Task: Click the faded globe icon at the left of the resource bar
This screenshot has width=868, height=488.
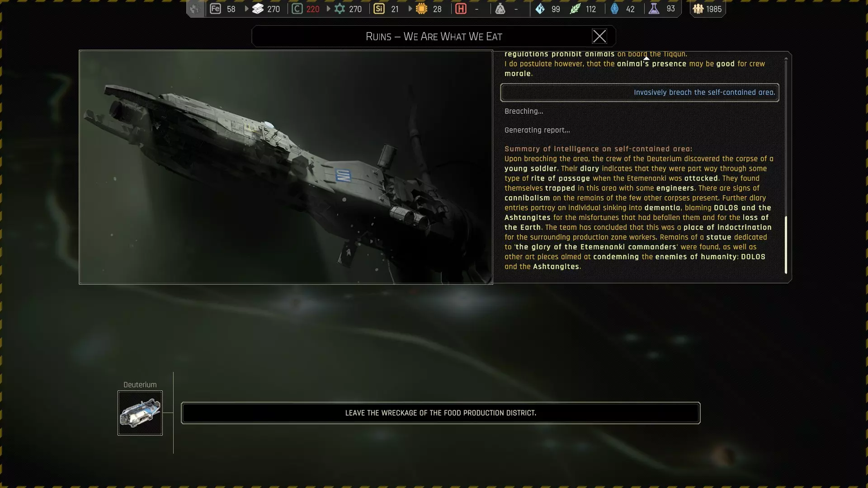Action: coord(195,9)
